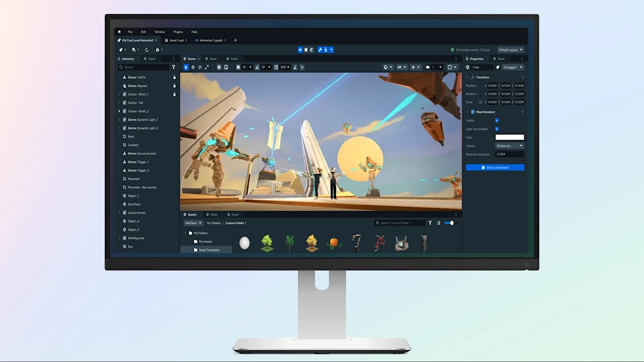The width and height of the screenshot is (644, 362).
Task: Open the Add New menu in Assets panel
Action: (193, 223)
